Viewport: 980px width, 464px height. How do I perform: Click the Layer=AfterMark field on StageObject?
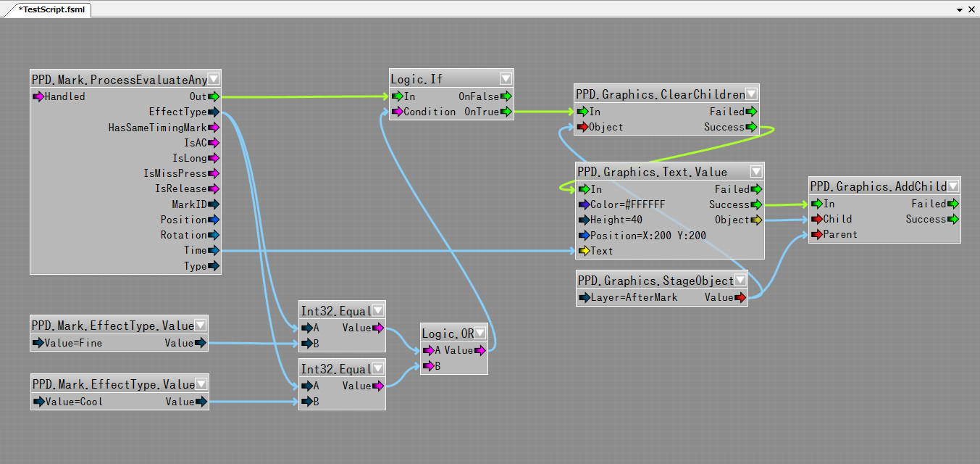tap(635, 297)
